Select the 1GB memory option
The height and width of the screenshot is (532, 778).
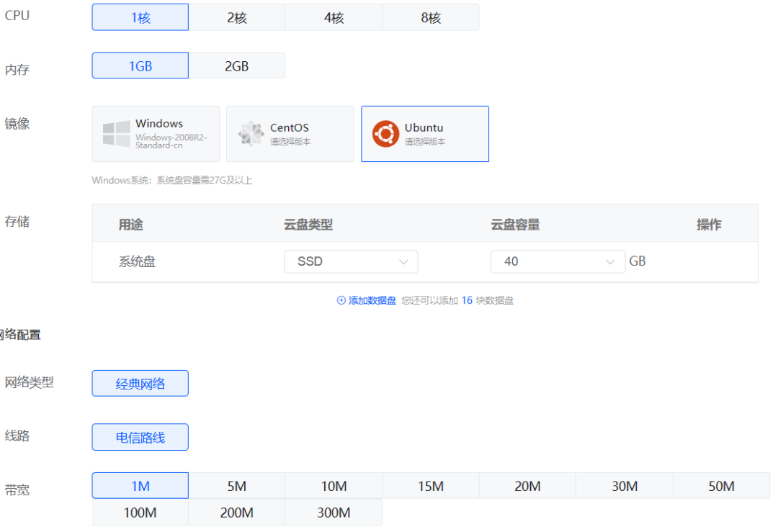[x=140, y=66]
